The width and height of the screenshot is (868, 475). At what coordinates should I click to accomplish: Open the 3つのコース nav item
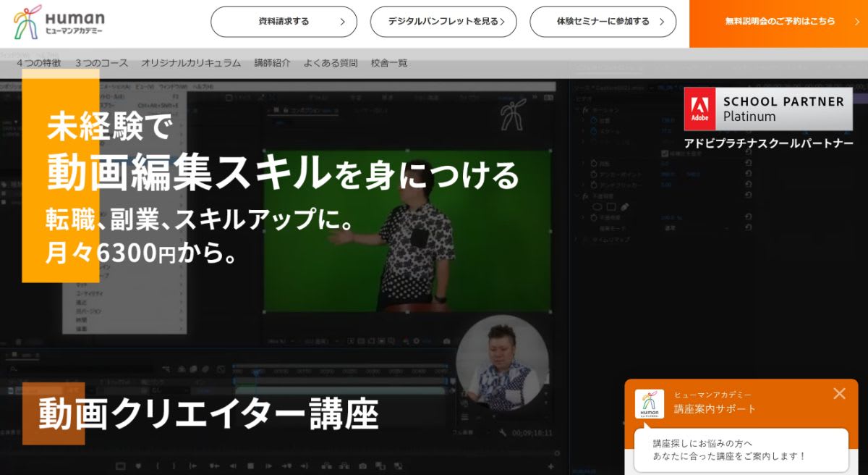[101, 63]
